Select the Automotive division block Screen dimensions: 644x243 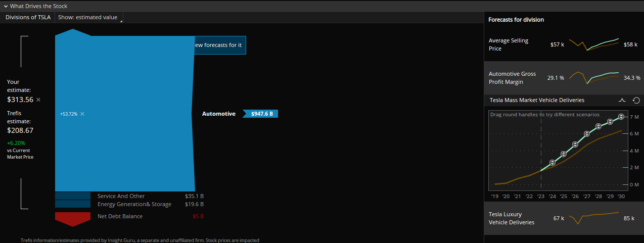(x=125, y=114)
